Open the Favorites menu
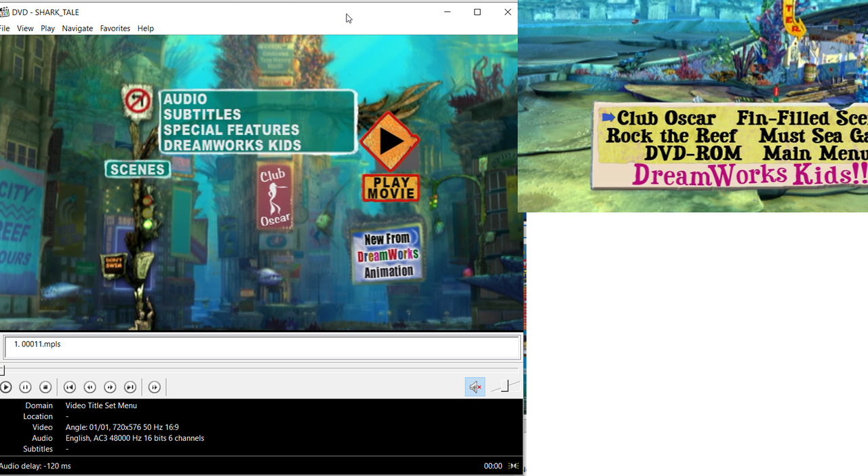The image size is (868, 476). click(115, 28)
